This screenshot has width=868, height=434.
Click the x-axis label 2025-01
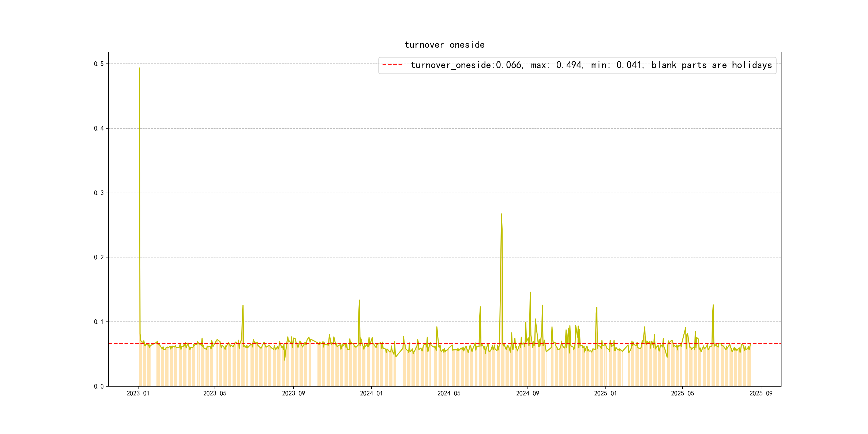(605, 393)
